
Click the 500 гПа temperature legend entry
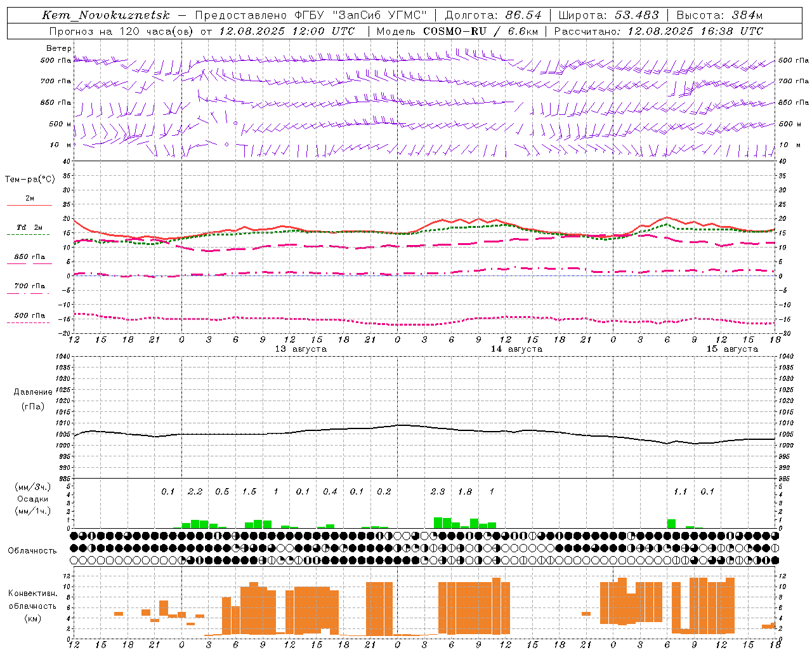click(30, 315)
